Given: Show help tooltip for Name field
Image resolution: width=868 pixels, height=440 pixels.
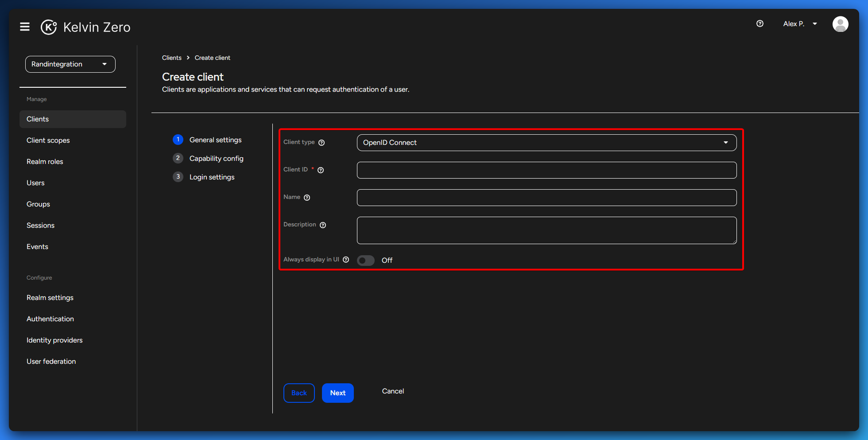Looking at the screenshot, I should [307, 198].
